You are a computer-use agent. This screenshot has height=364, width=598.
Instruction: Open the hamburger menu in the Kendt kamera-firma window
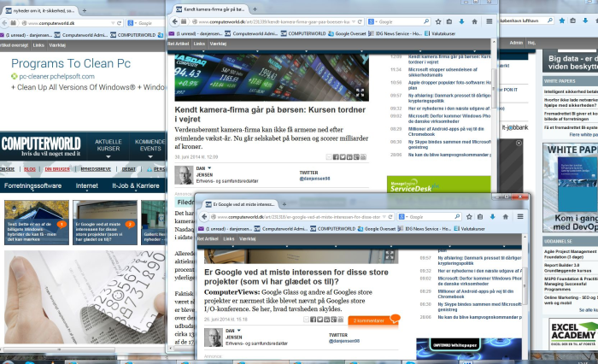[490, 21]
